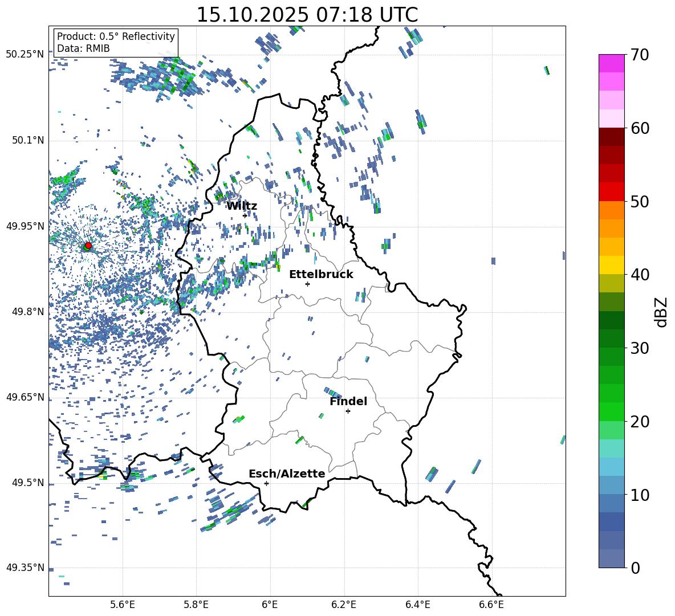Viewport: 675px width, 616px height.
Task: Click the red radar station marker
Action: click(88, 246)
